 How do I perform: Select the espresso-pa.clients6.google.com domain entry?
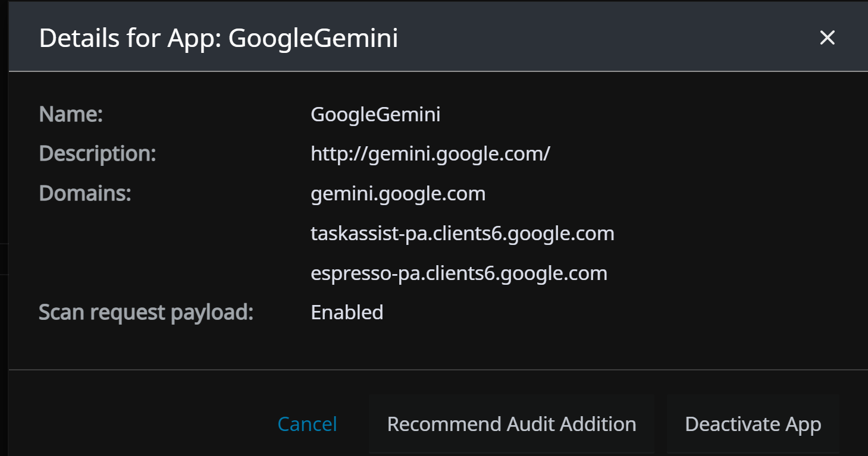point(459,273)
